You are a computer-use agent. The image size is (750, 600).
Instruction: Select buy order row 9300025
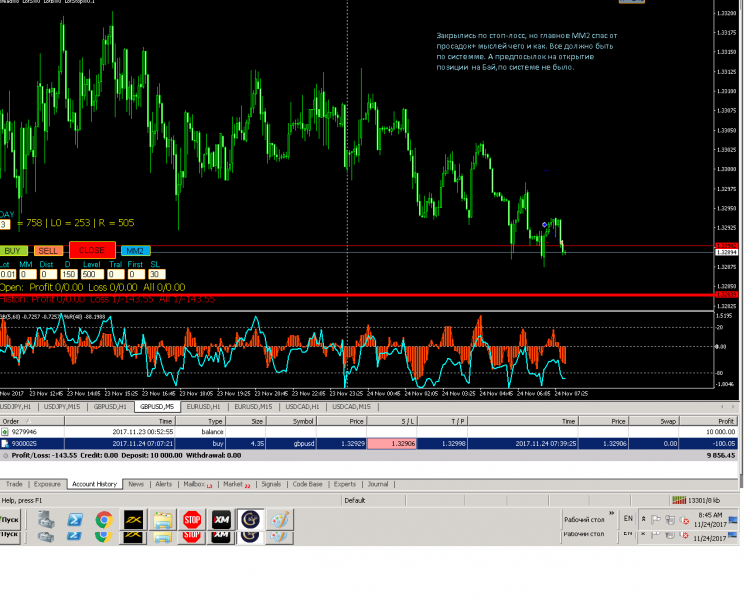pos(368,444)
